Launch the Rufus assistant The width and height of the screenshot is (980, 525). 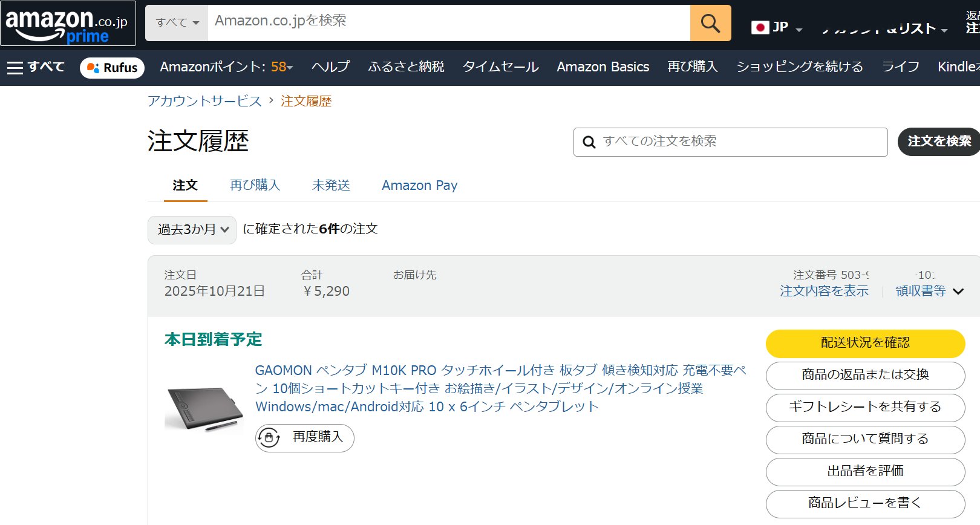click(113, 68)
